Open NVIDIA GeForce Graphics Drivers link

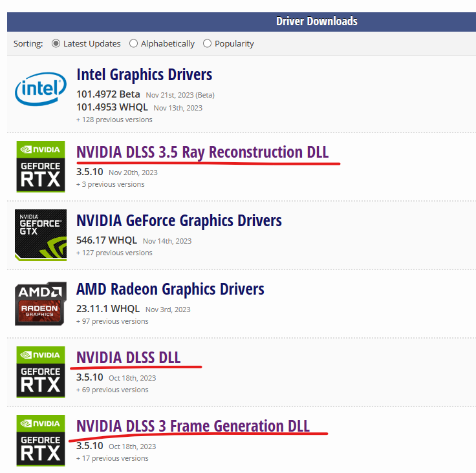point(179,220)
